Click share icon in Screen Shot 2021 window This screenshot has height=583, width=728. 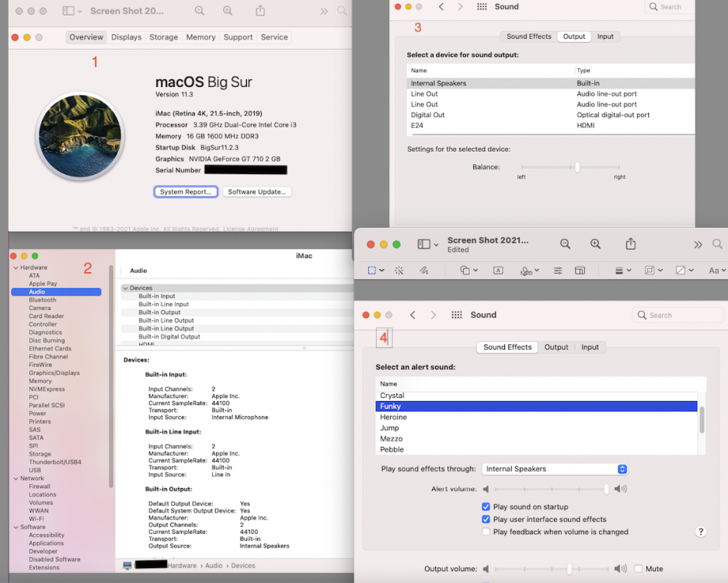pyautogui.click(x=631, y=244)
